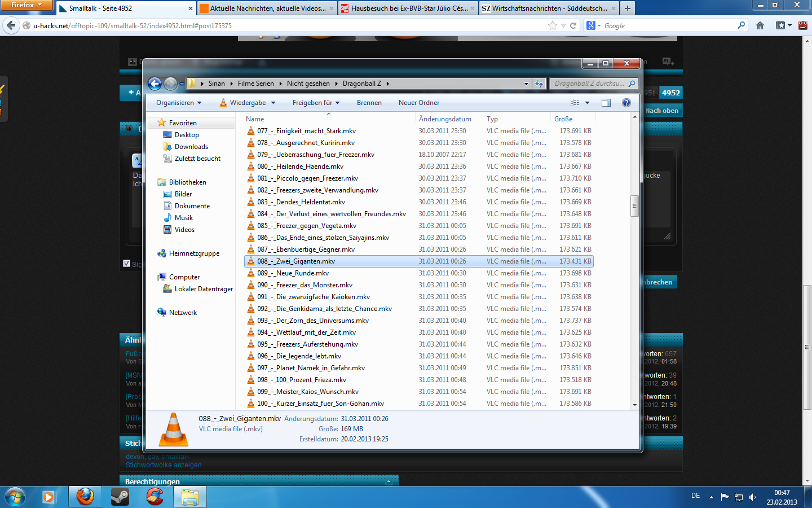812x508 pixels.
Task: Bookmark page with star icon
Action: 553,25
